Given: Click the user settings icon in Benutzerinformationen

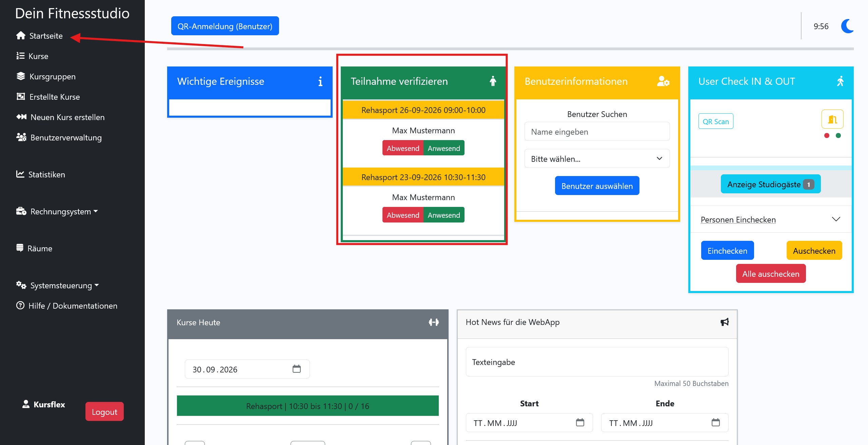Looking at the screenshot, I should click(663, 81).
